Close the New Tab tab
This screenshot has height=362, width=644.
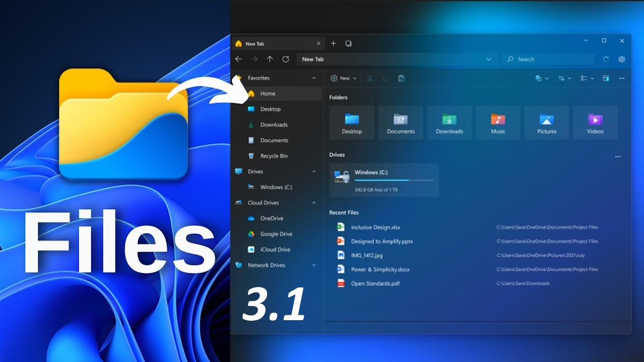(319, 44)
